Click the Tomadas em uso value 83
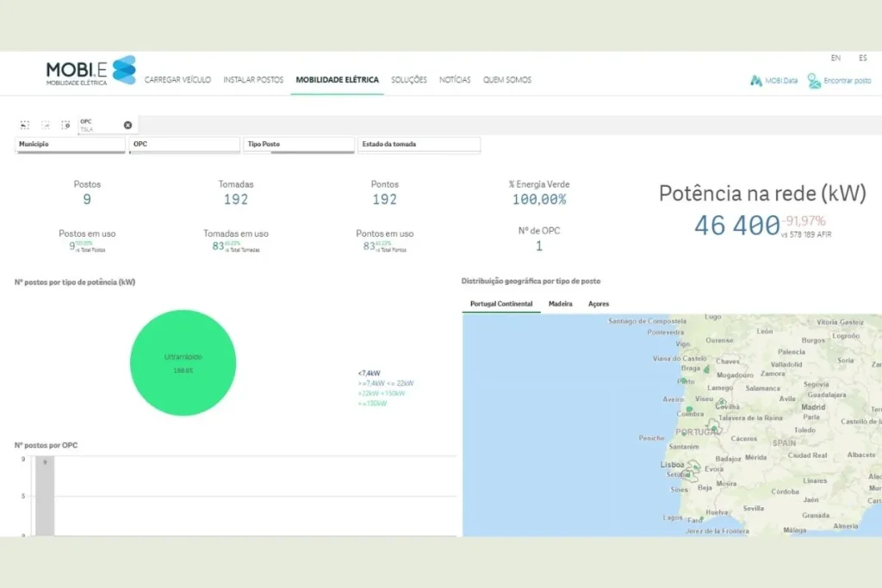 pos(218,246)
